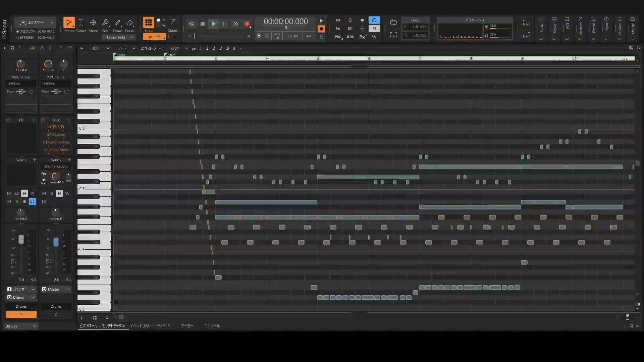Viewport: 644px width, 362px height.
Task: Click the Drums-Reverb send
Action: point(56,166)
